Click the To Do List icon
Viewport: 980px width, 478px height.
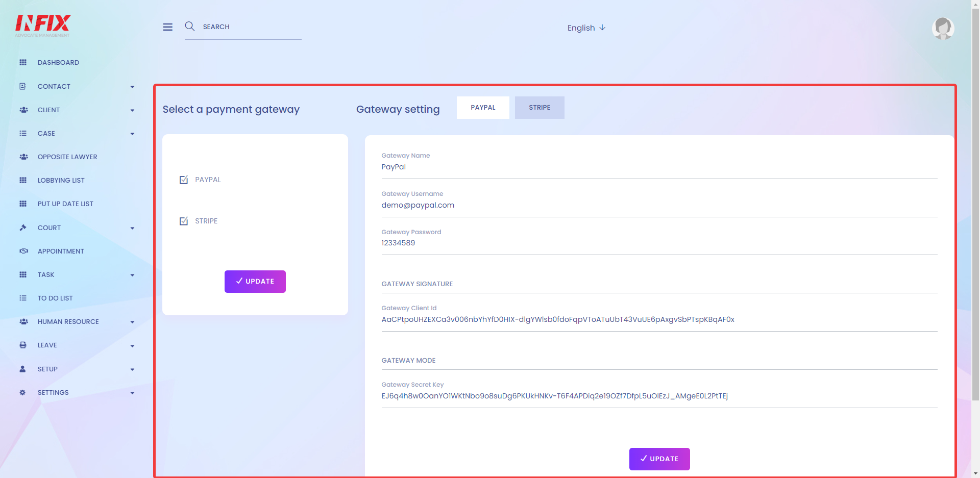click(x=23, y=298)
